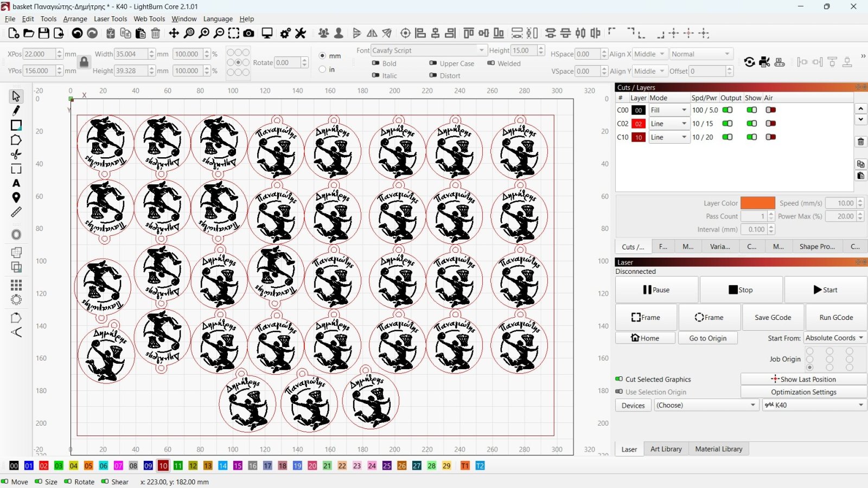Open the K40 device selector dropdown
Image resolution: width=868 pixels, height=488 pixels.
(814, 405)
